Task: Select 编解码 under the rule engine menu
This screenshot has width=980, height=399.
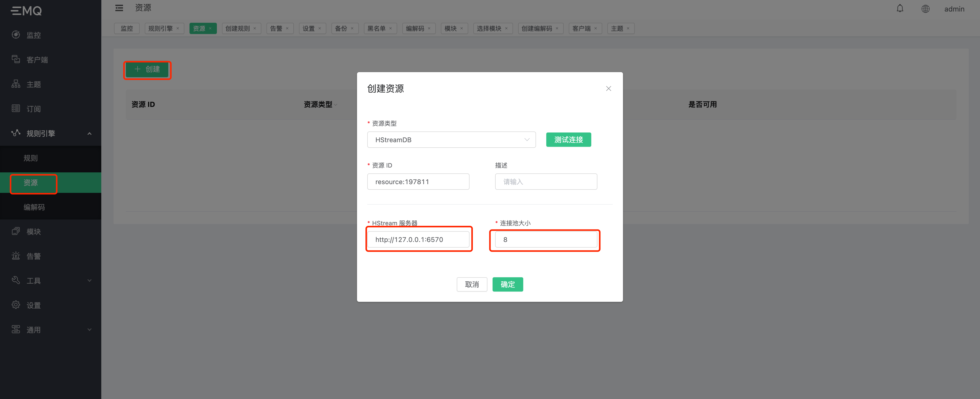Action: coord(34,207)
